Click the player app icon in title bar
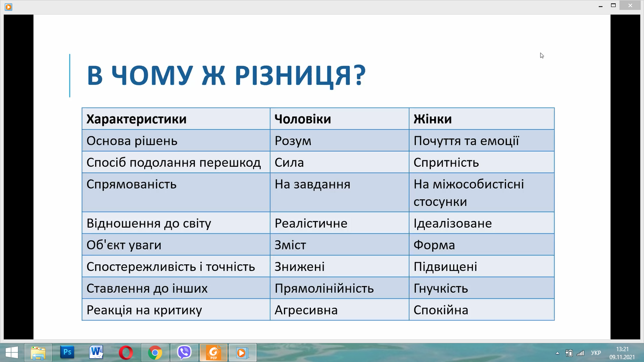This screenshot has width=644, height=362. (8, 7)
